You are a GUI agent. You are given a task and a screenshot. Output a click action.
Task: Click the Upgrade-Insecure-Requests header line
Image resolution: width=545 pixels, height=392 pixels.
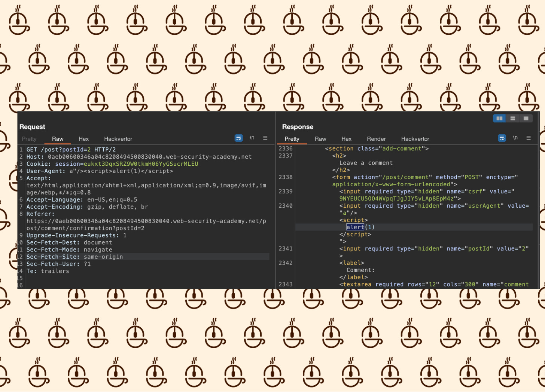[x=76, y=235]
